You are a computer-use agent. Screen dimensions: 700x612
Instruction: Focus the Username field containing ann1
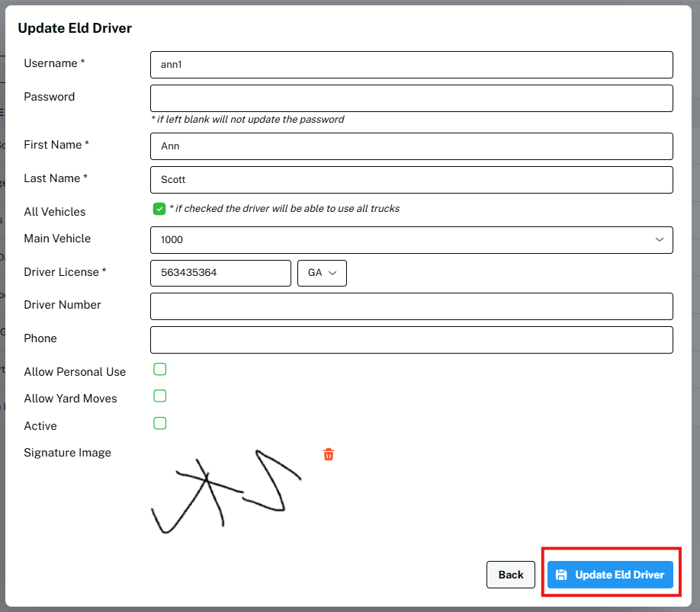[411, 65]
